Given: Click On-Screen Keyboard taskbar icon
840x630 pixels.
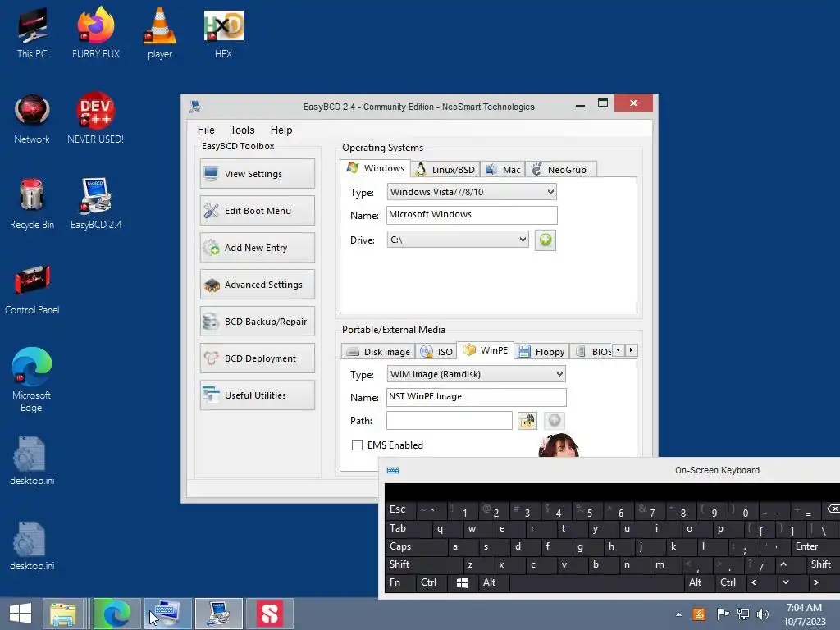Looking at the screenshot, I should tap(167, 614).
